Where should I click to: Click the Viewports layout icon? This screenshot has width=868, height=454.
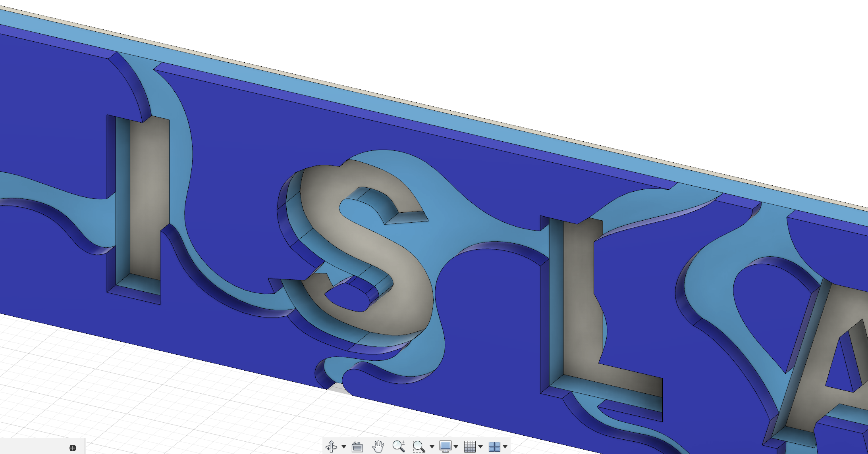(x=494, y=446)
